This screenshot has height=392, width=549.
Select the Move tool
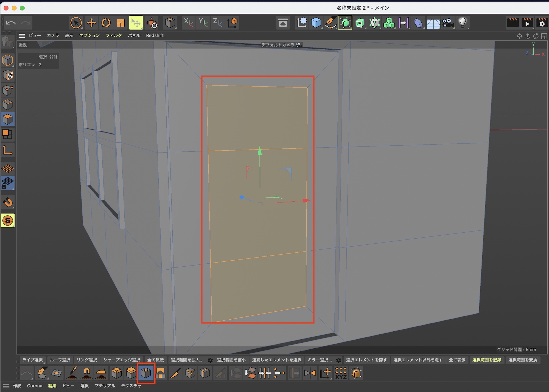pyautogui.click(x=91, y=23)
